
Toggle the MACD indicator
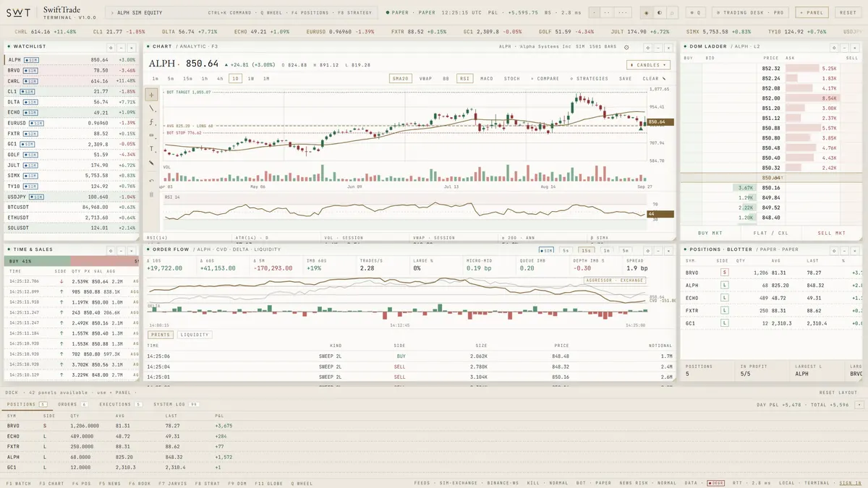point(487,78)
